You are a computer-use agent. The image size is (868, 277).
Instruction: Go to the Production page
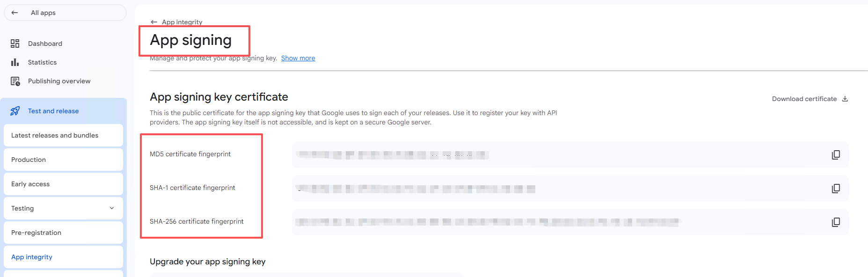click(29, 160)
